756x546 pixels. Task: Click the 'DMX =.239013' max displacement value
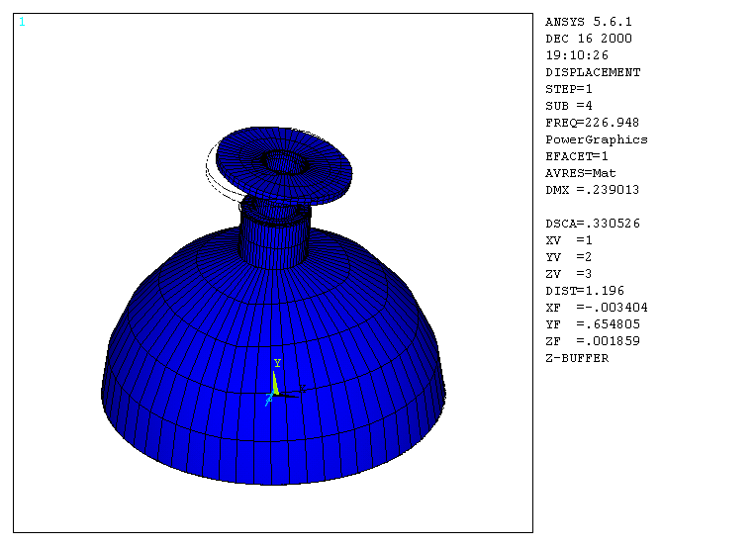click(x=592, y=190)
